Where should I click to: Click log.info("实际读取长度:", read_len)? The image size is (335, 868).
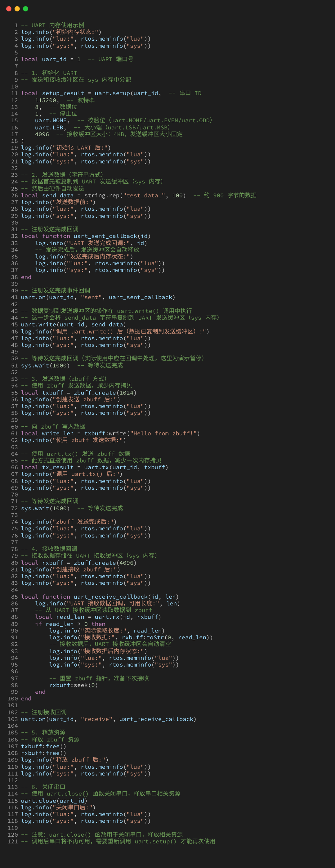[x=107, y=631]
